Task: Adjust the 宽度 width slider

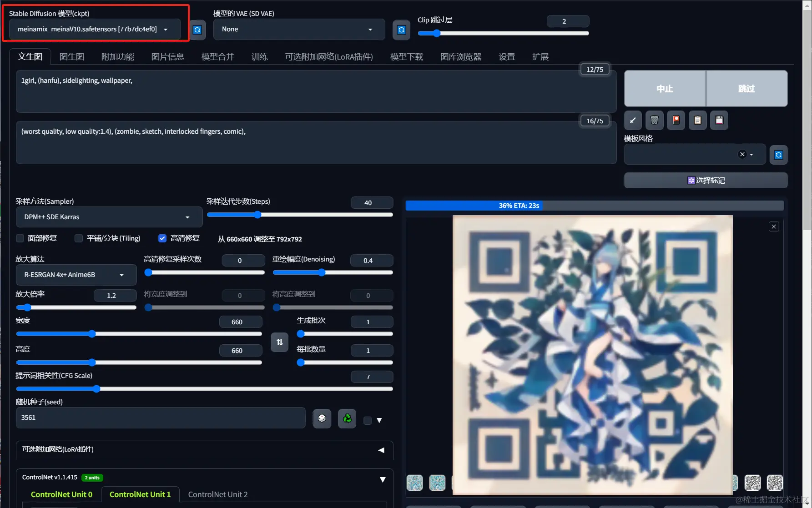Action: tap(139, 334)
